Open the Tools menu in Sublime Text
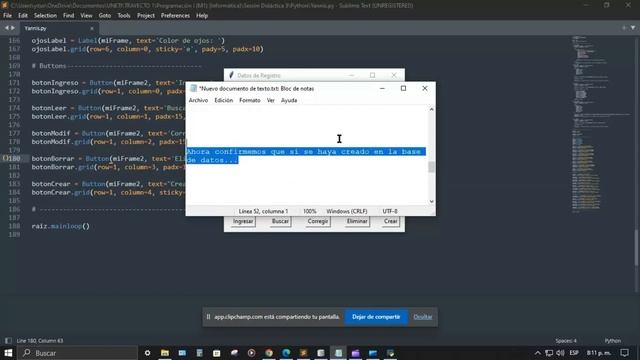Viewport: 640px width, 360px height. click(x=124, y=16)
